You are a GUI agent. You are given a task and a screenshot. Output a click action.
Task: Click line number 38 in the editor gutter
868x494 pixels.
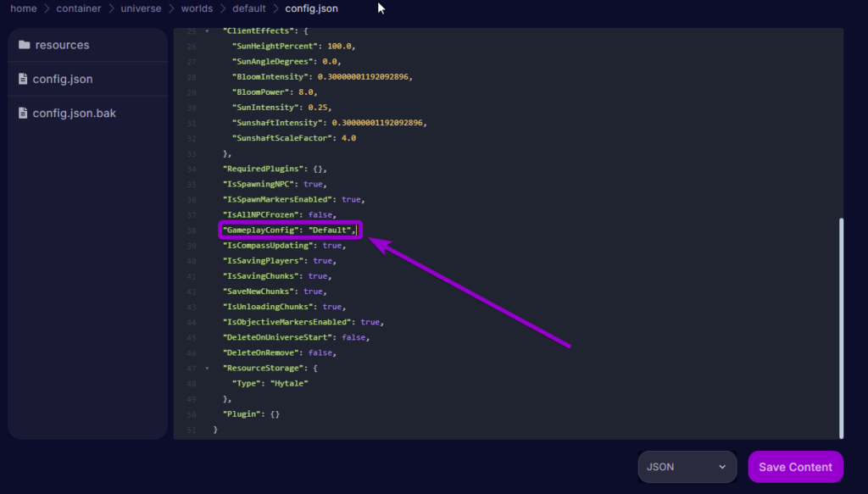tap(191, 230)
